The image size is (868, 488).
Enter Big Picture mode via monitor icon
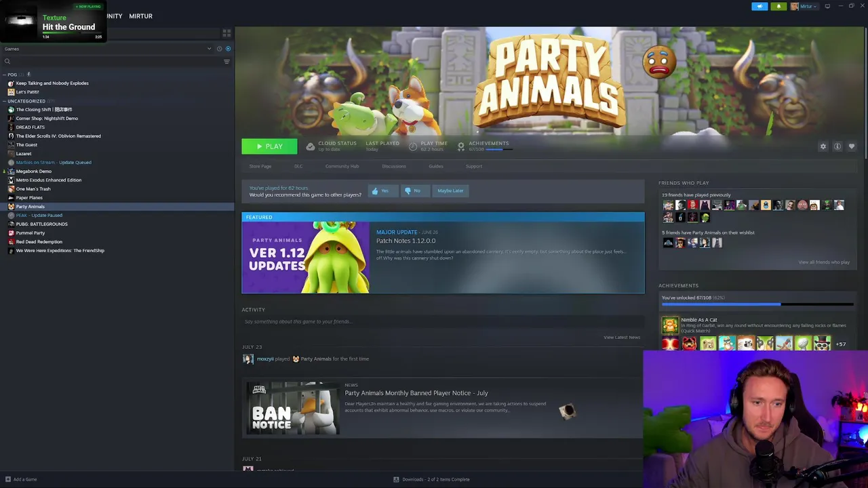(827, 6)
